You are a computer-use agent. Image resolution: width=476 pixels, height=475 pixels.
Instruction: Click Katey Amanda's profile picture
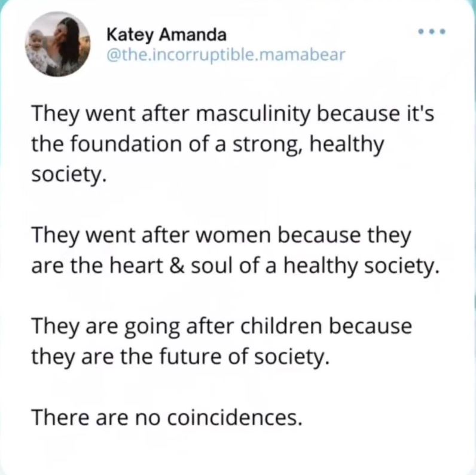[57, 44]
